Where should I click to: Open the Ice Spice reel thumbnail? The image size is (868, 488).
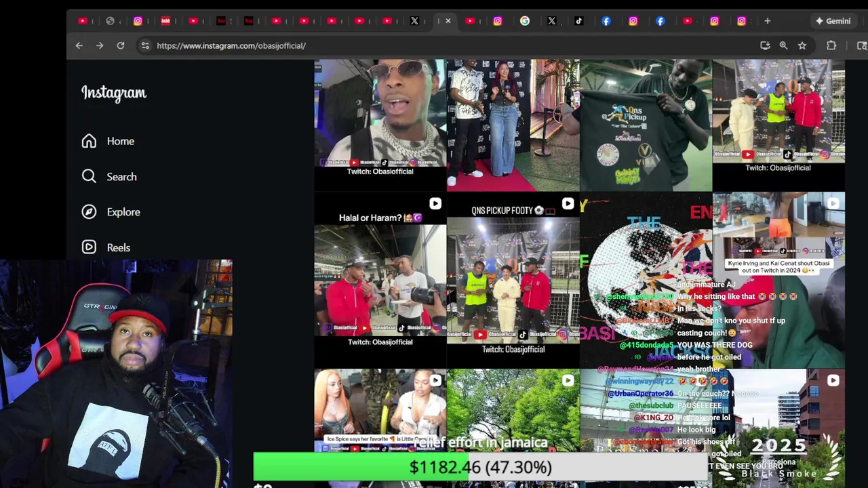click(x=380, y=410)
